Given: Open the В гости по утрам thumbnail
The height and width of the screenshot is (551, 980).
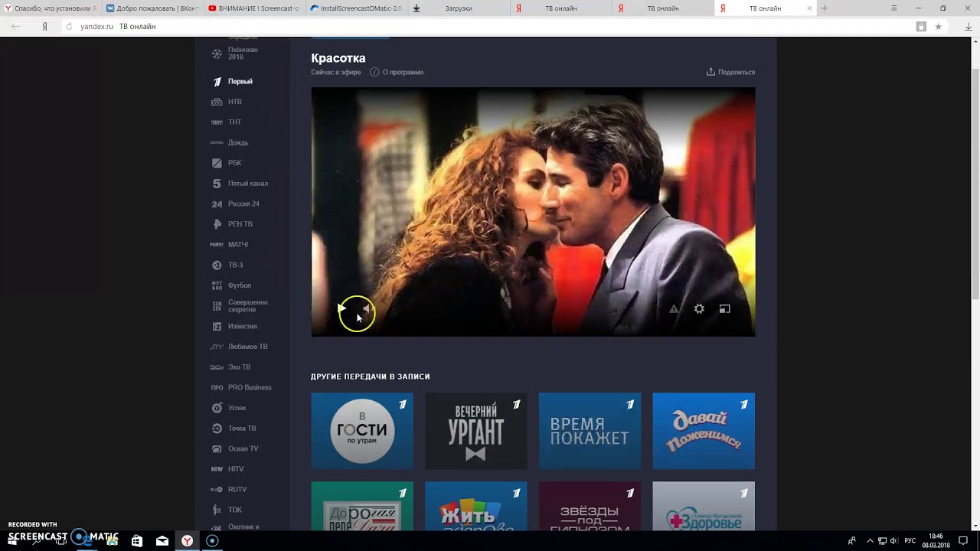Looking at the screenshot, I should [x=362, y=431].
